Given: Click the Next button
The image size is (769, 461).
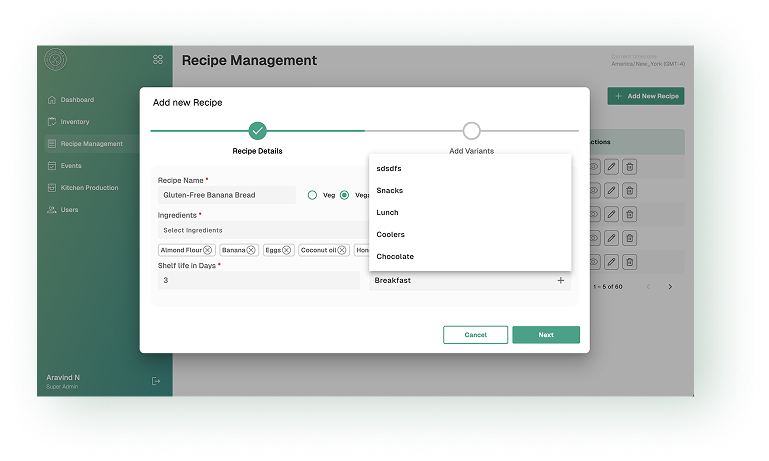Looking at the screenshot, I should [x=546, y=335].
